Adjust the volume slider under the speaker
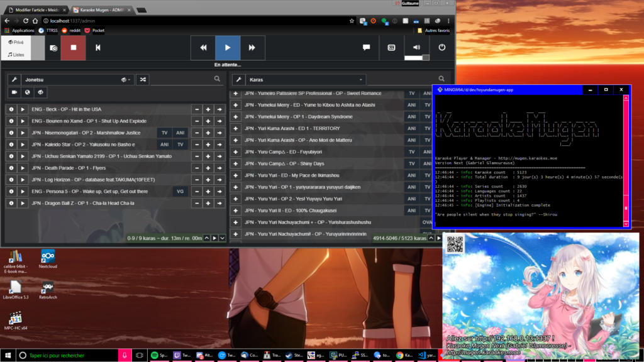 click(416, 57)
